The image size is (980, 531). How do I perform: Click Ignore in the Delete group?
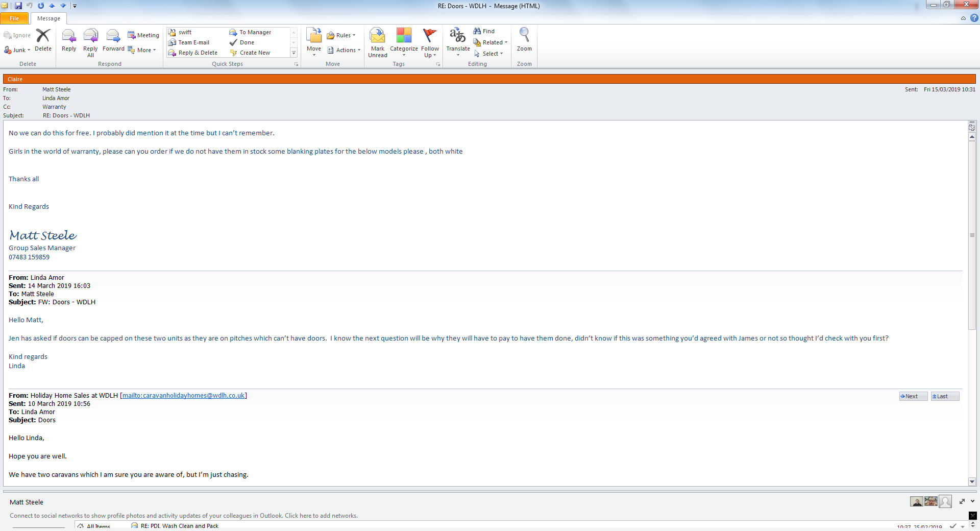[17, 35]
